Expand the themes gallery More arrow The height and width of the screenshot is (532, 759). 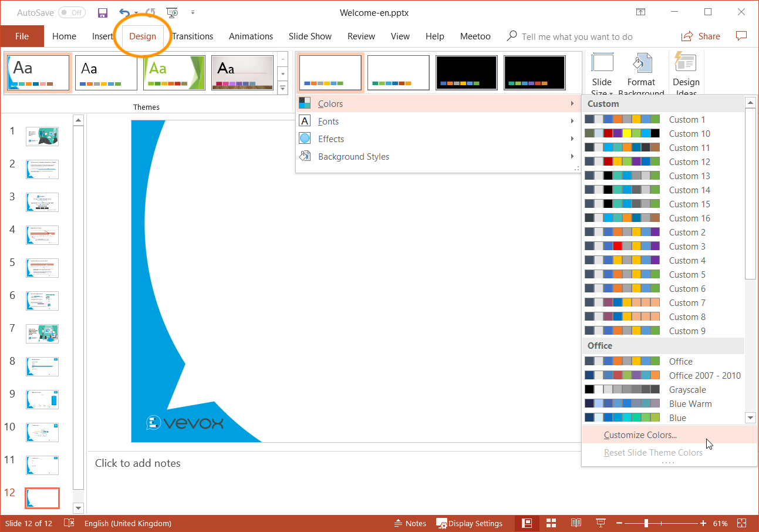(283, 88)
